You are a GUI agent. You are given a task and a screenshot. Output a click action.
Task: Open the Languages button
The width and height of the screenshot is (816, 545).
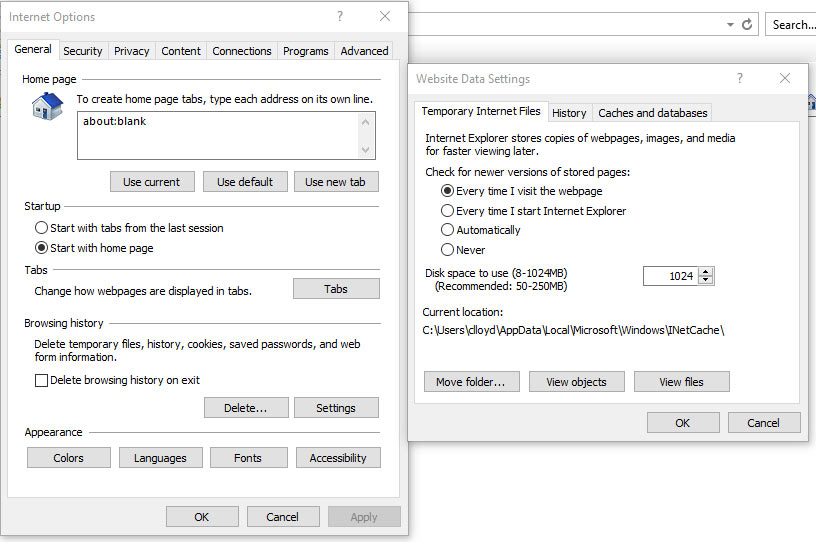coord(160,458)
